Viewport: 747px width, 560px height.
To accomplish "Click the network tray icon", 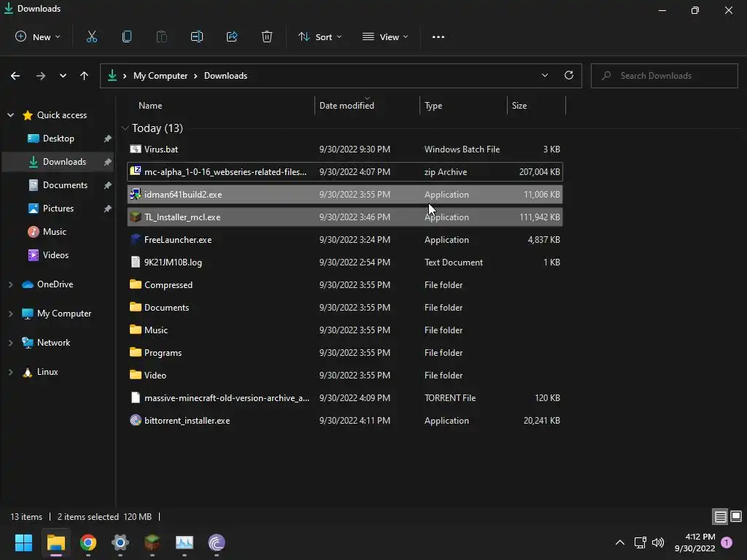I will 640,542.
